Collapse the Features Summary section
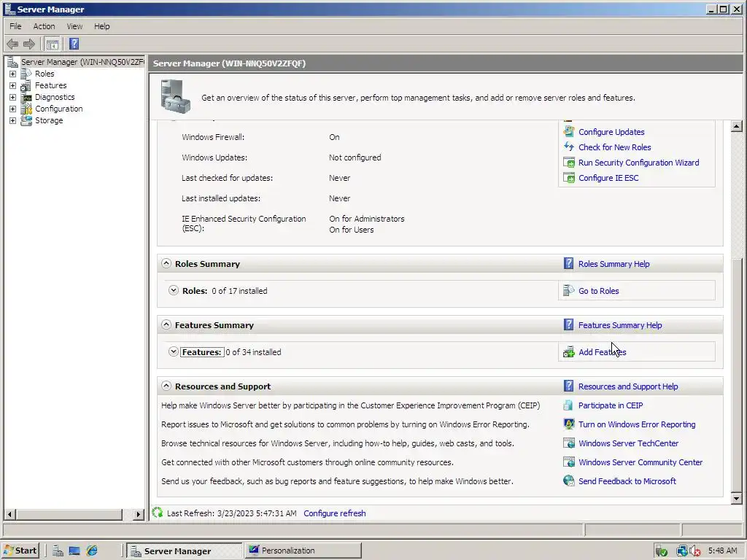747x560 pixels. click(x=166, y=324)
